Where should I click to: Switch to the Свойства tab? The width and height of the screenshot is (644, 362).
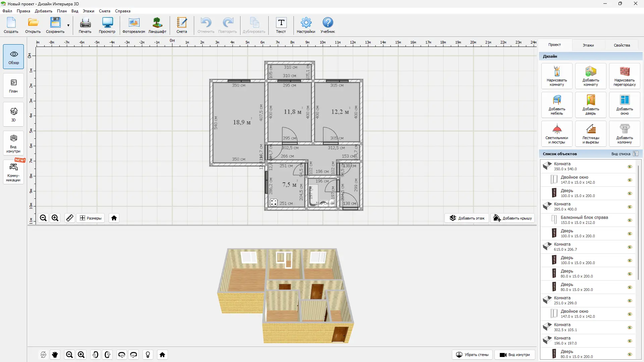click(622, 45)
